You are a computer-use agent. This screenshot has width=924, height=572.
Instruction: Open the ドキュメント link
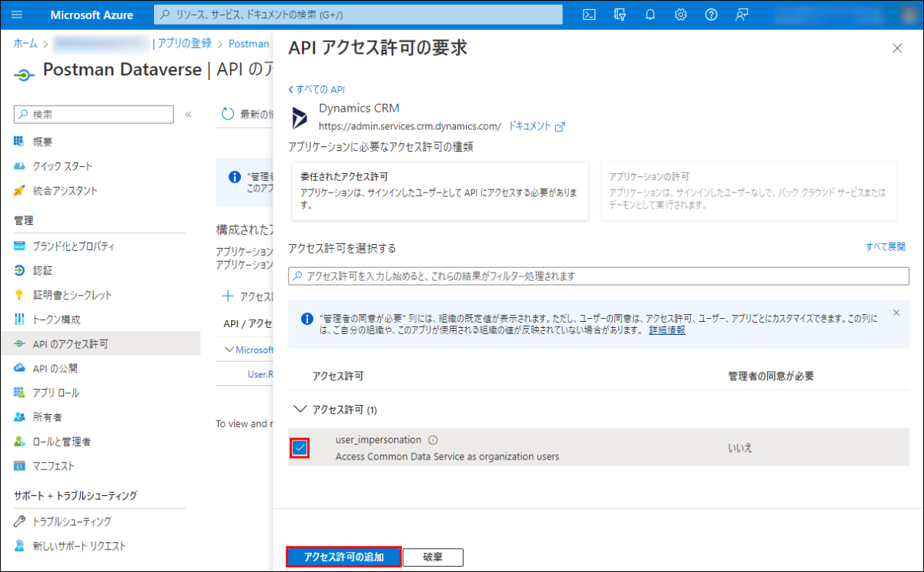point(529,126)
